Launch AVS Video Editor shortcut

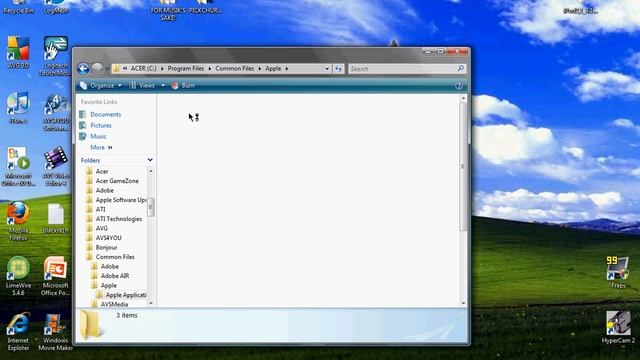[x=56, y=167]
